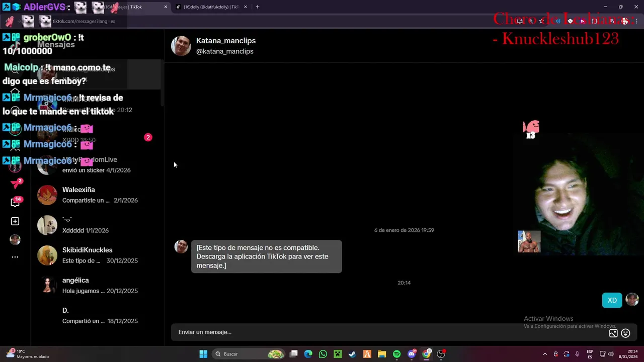The height and width of the screenshot is (362, 644).
Task: Open Steam from the taskbar
Action: [x=352, y=354]
